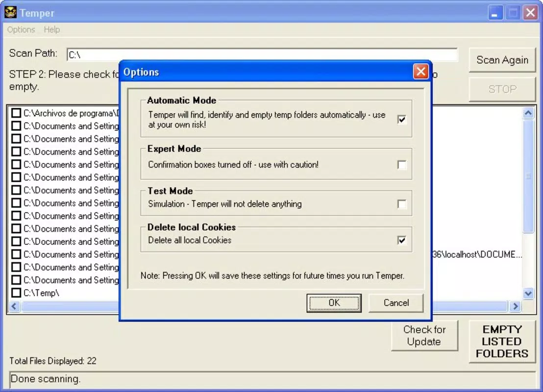
Task: Minimize the Temper window
Action: click(x=495, y=13)
